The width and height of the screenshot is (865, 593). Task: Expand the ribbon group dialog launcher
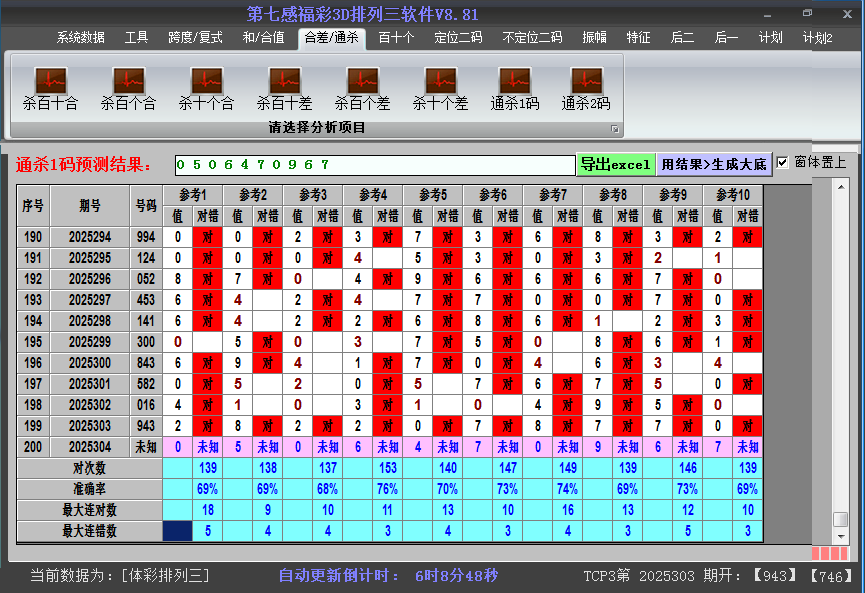click(x=615, y=129)
